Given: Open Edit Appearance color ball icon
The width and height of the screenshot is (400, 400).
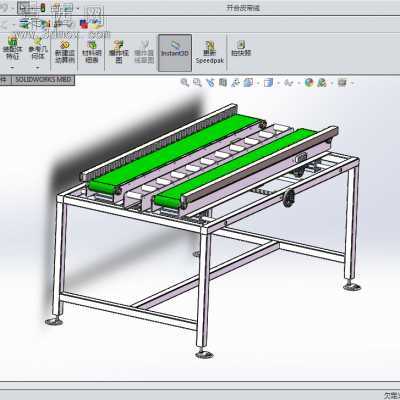Looking at the screenshot, I should (x=309, y=82).
